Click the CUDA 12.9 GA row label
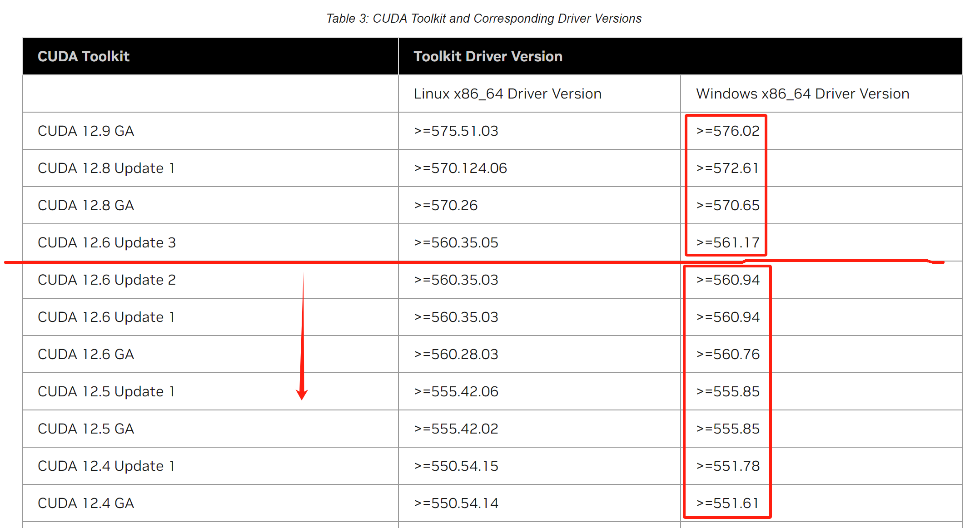The height and width of the screenshot is (528, 980). (85, 131)
